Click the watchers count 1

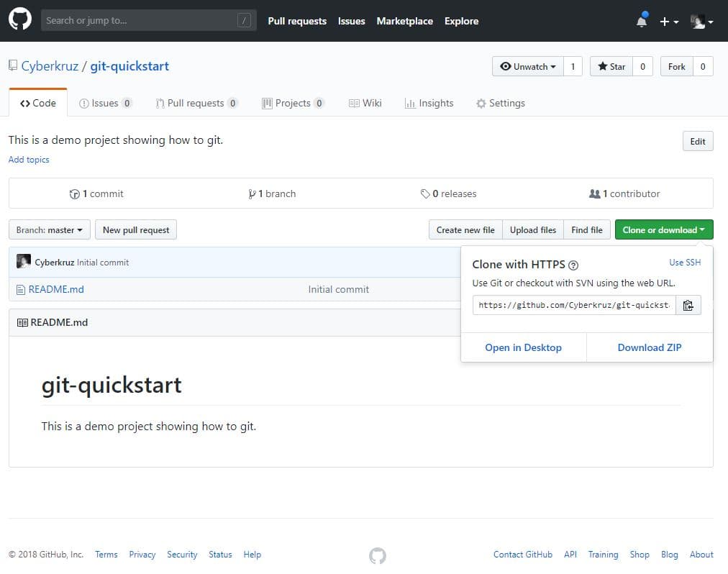[x=573, y=66]
